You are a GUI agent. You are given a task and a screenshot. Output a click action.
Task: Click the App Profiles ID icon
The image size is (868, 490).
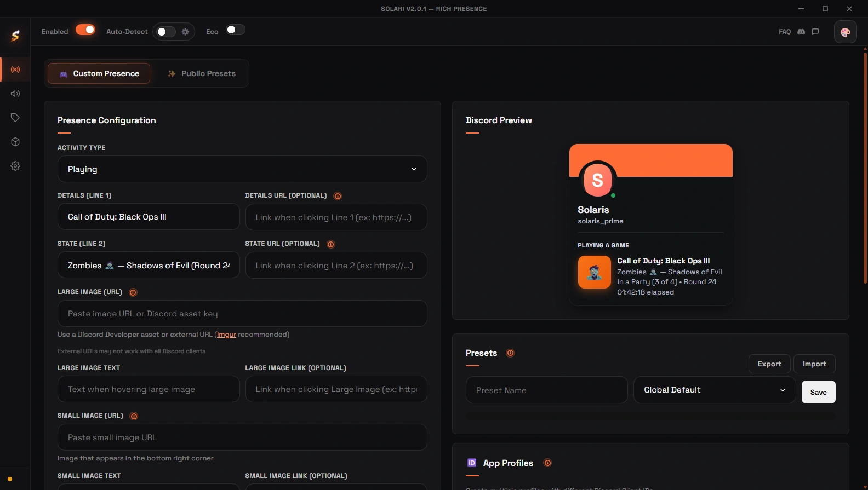coord(472,463)
